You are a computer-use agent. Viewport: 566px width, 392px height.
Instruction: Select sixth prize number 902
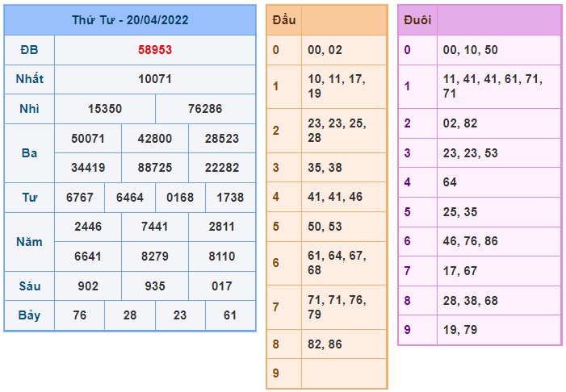[x=88, y=286]
